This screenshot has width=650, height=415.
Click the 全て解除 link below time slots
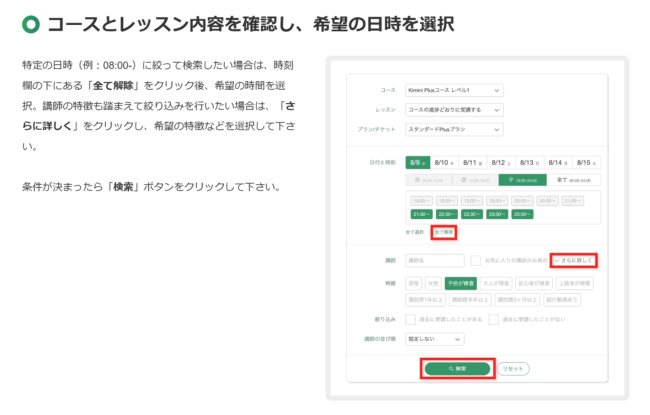(x=443, y=231)
